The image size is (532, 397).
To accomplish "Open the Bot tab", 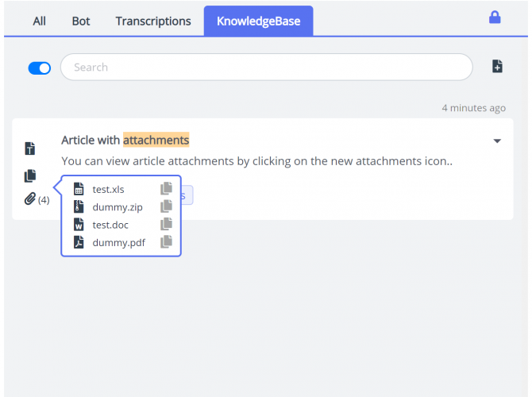I will (x=81, y=21).
